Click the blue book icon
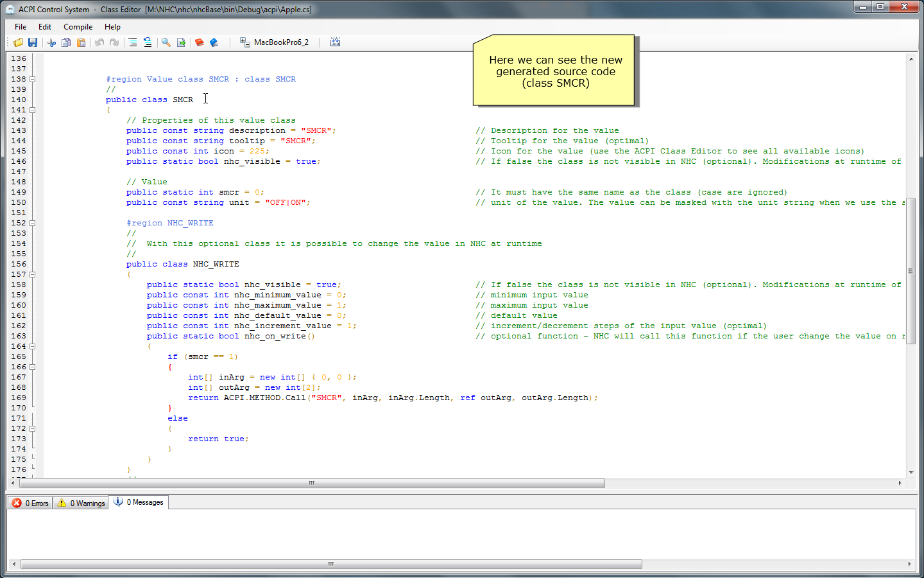 pyautogui.click(x=214, y=42)
